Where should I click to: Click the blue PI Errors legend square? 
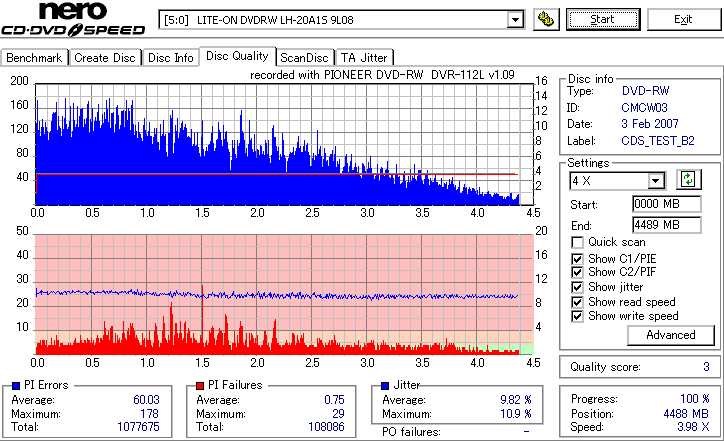click(16, 386)
